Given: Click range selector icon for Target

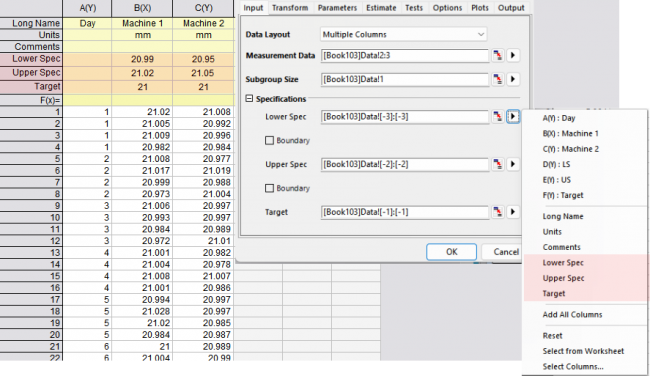Looking at the screenshot, I should pyautogui.click(x=498, y=212).
